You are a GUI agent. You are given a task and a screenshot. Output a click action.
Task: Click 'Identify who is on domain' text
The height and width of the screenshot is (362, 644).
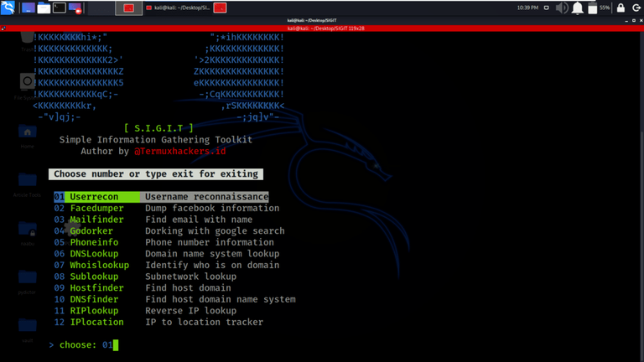click(x=212, y=265)
